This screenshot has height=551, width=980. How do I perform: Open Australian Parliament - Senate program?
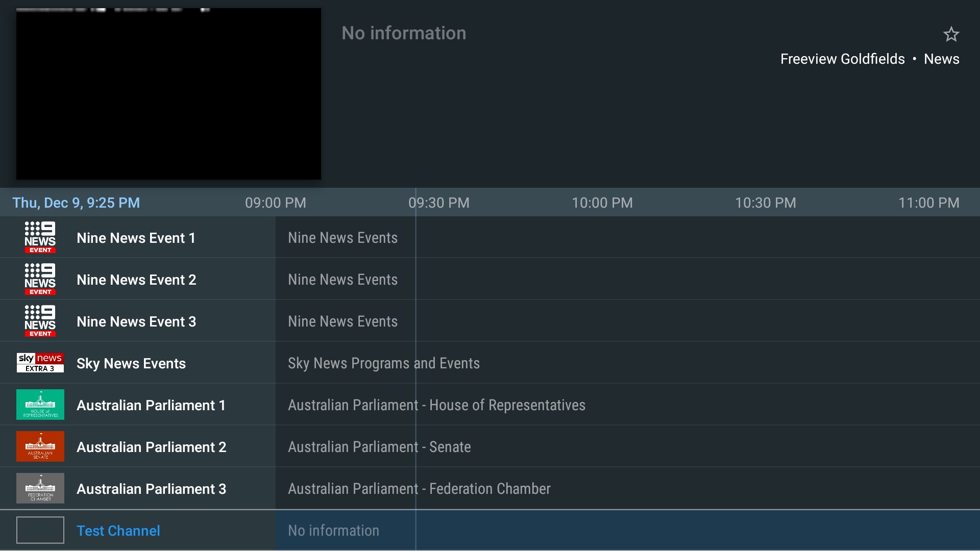click(x=379, y=447)
